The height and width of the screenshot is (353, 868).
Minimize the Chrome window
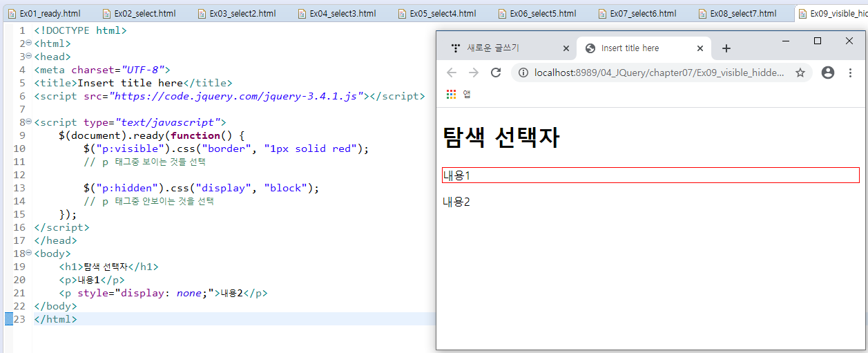click(x=786, y=41)
